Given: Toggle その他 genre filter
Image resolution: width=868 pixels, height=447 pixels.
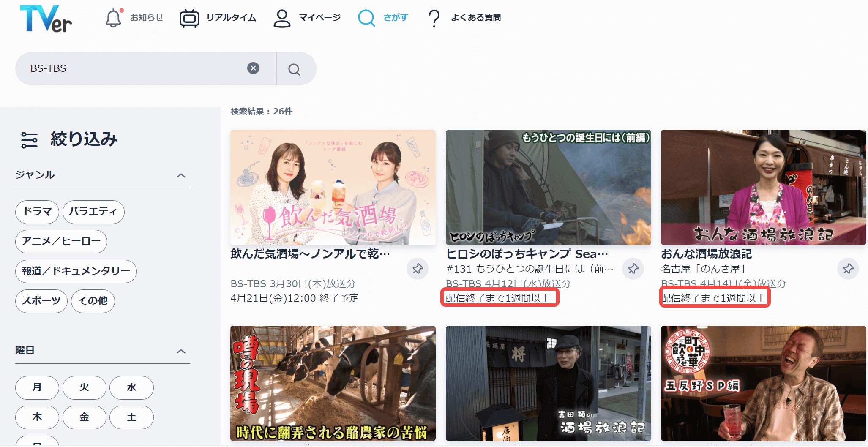Looking at the screenshot, I should tap(93, 301).
